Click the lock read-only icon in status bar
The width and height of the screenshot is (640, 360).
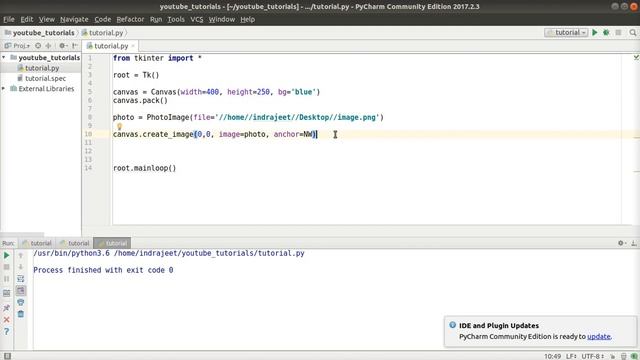(613, 356)
